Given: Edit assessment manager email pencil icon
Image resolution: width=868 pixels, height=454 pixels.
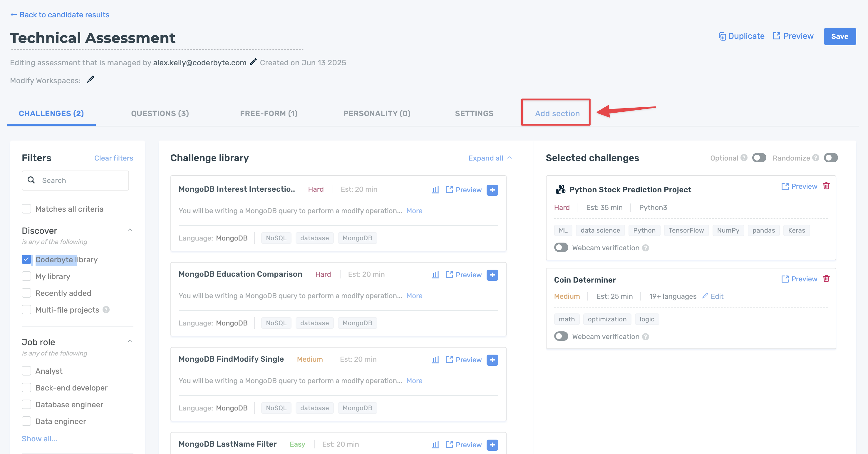Looking at the screenshot, I should click(253, 62).
